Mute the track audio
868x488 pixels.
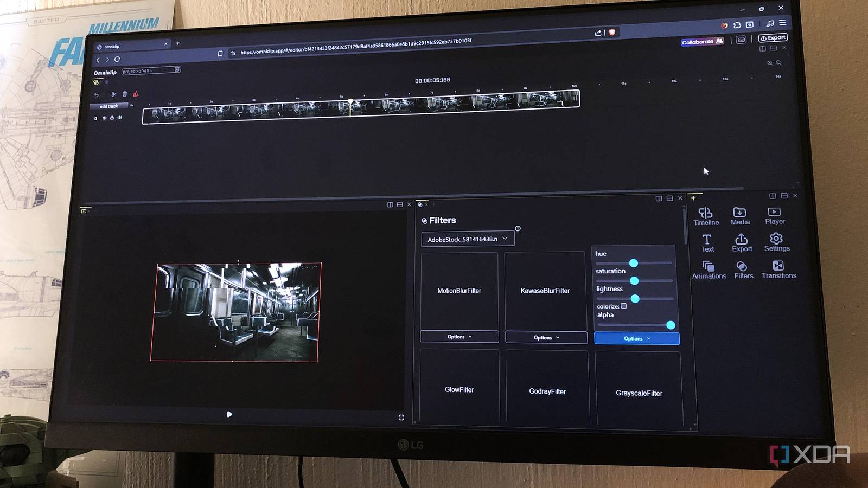(x=119, y=118)
